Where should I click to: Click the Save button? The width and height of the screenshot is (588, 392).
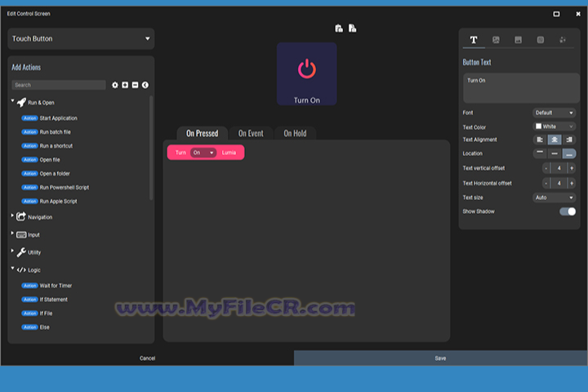(441, 359)
